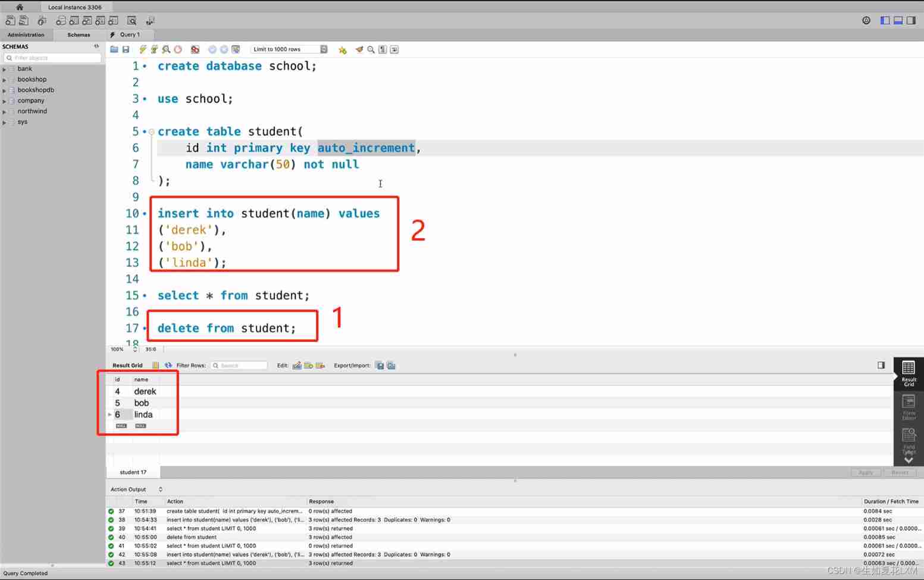Open find panel magnifier icon
The width and height of the screenshot is (924, 580).
pos(371,49)
